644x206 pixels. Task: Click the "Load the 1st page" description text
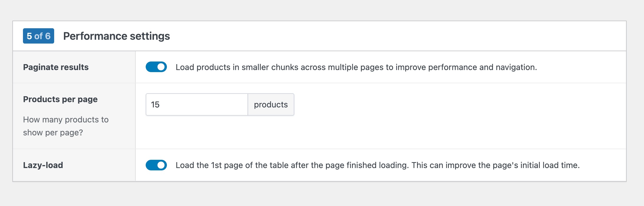(x=378, y=165)
